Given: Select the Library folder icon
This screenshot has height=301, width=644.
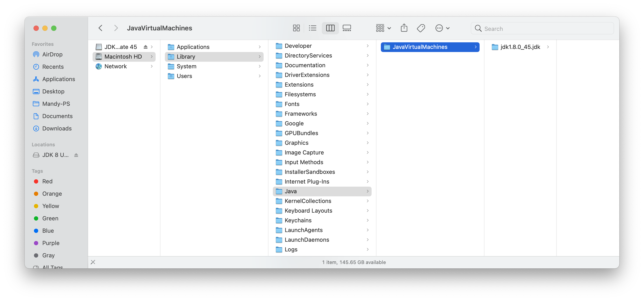Looking at the screenshot, I should pos(171,56).
